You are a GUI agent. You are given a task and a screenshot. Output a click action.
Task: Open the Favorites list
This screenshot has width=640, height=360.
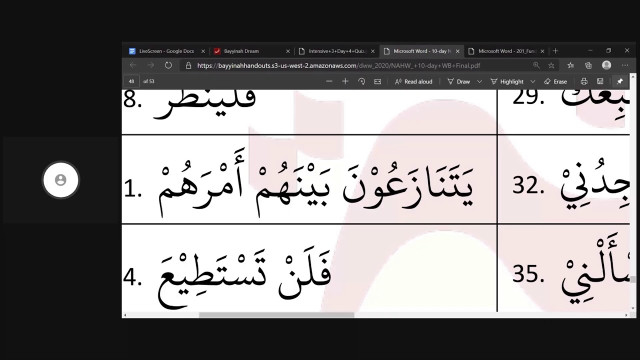tap(571, 65)
